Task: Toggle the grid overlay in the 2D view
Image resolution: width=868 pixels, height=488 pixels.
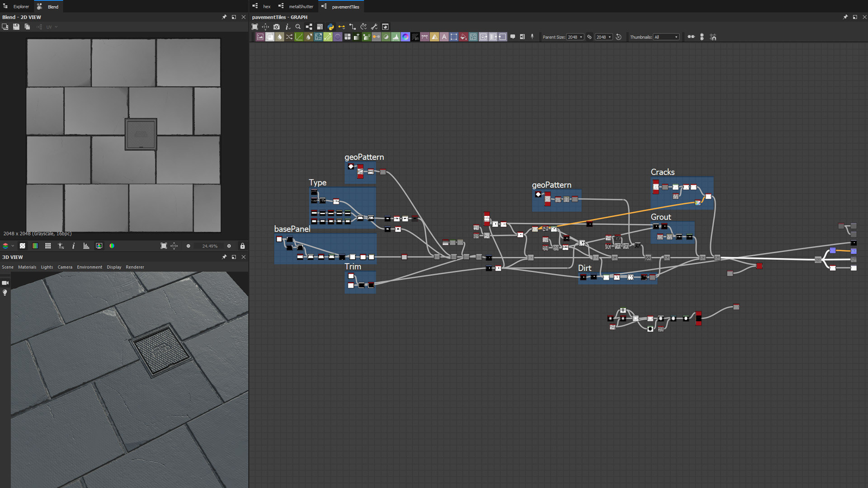Action: click(x=48, y=246)
